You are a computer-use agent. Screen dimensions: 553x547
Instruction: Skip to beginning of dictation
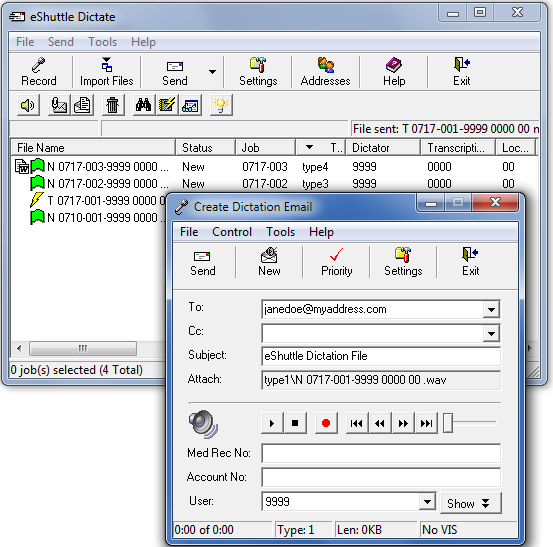coord(357,423)
